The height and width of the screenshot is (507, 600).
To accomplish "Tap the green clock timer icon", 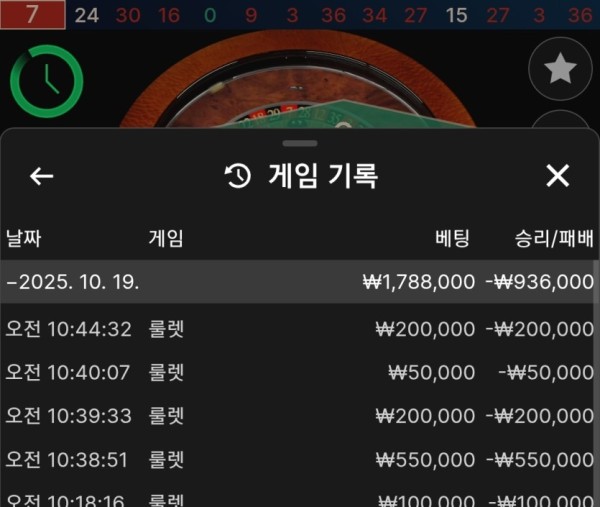I will (x=46, y=81).
